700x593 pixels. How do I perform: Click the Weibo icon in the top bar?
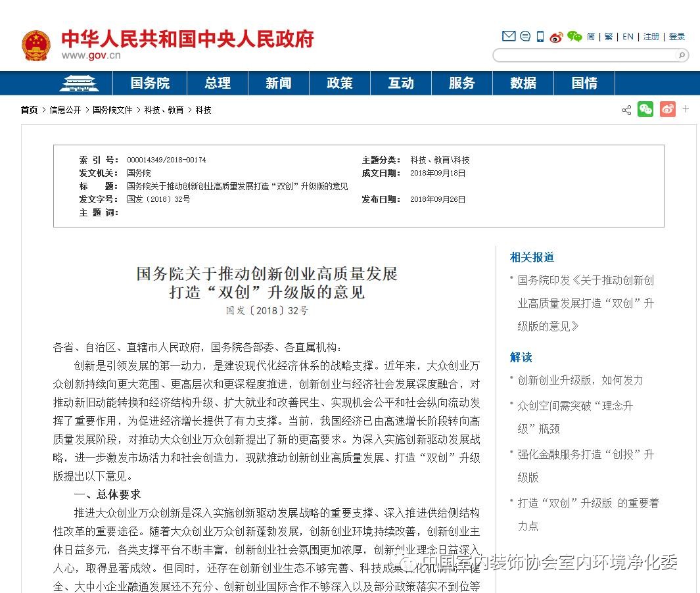click(557, 36)
